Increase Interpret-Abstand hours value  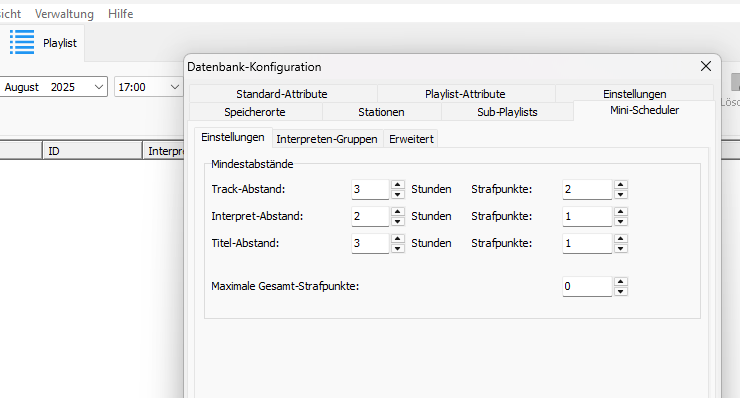[397, 212]
